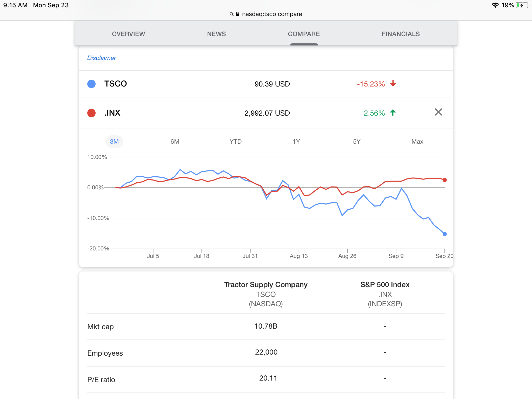Click the -10.00% axis label
Screen dimensions: 532x399
pyautogui.click(x=98, y=218)
